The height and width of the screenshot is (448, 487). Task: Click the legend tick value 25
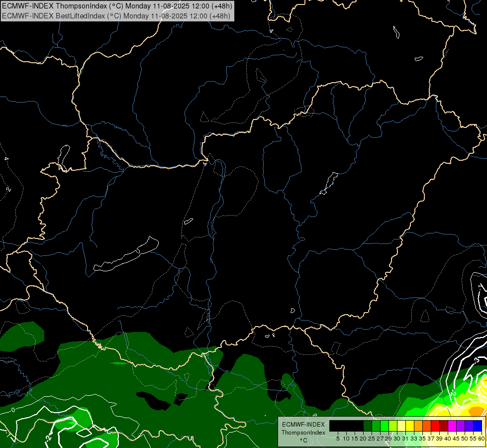tap(372, 439)
